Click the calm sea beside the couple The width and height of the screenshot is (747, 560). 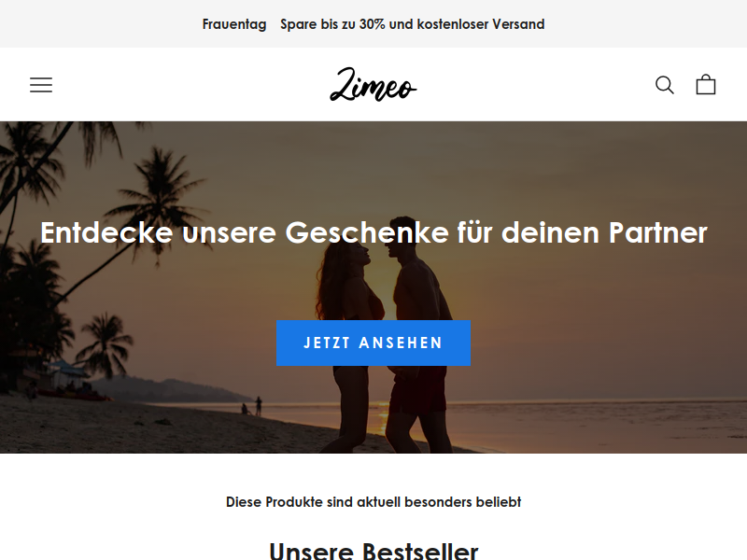pos(596,419)
